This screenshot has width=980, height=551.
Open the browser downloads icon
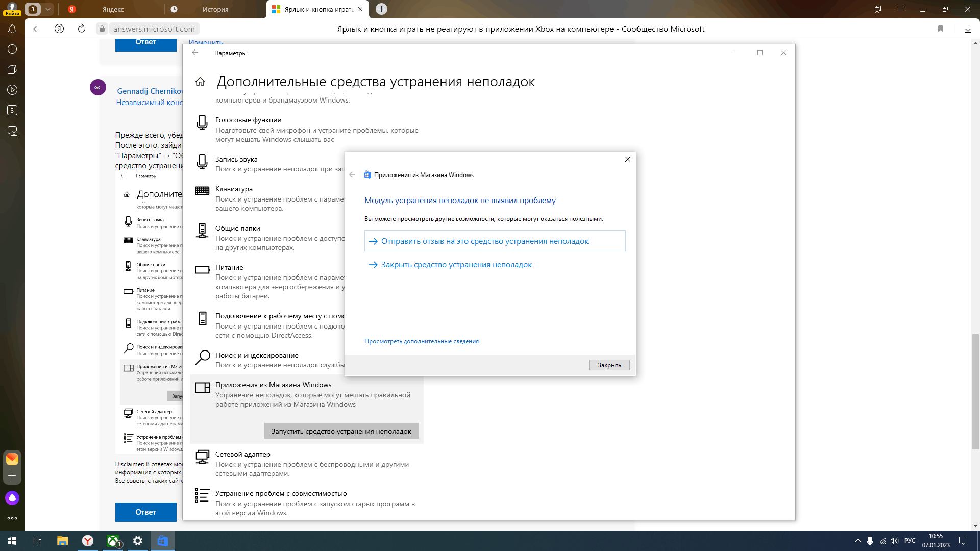point(968,29)
